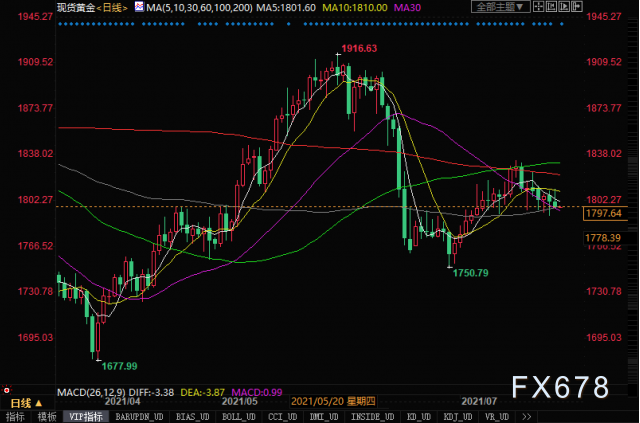Select the KD_UD indicator tab
Image resolution: width=640 pixels, height=423 pixels.
click(x=418, y=417)
